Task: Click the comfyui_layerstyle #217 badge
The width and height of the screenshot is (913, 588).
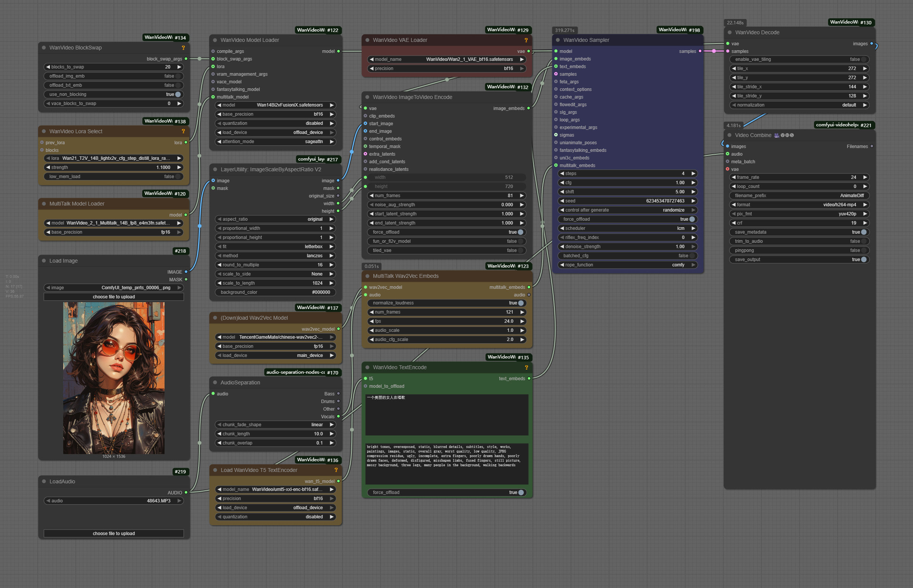Action: pyautogui.click(x=318, y=159)
